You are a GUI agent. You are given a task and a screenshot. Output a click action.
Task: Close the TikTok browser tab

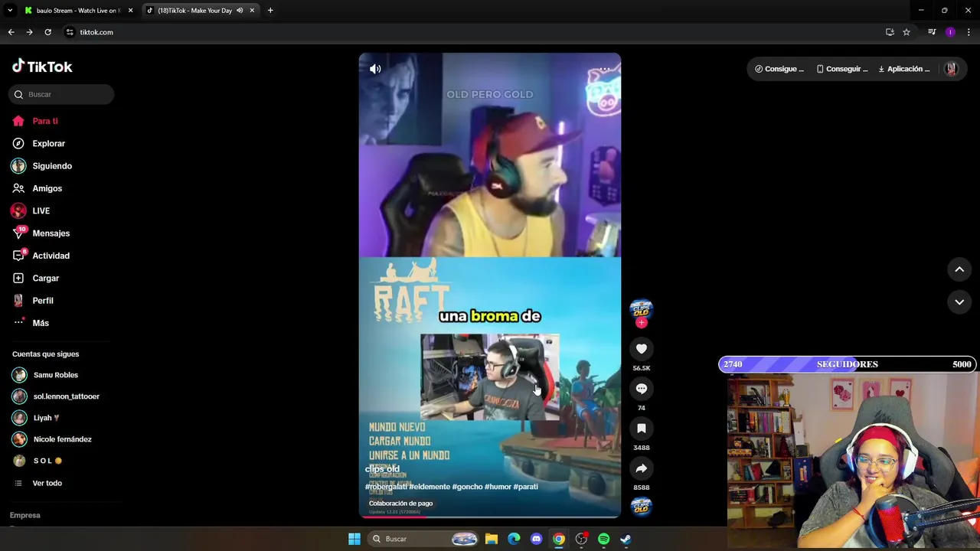tap(252, 11)
